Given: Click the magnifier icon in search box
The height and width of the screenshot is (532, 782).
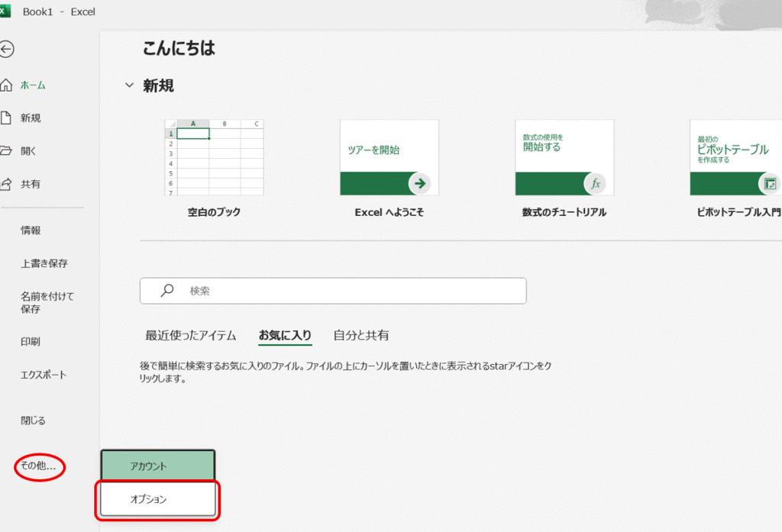Looking at the screenshot, I should pyautogui.click(x=167, y=291).
